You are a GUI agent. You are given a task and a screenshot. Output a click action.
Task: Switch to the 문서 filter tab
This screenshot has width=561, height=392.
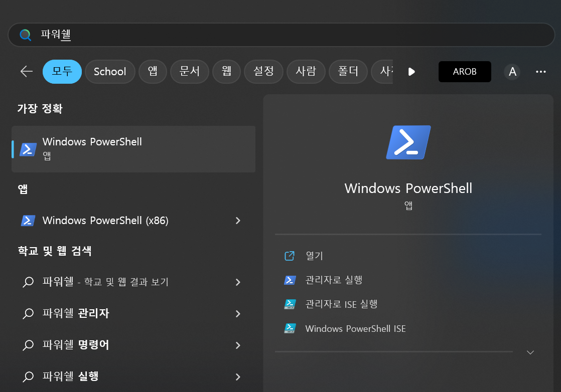point(190,72)
